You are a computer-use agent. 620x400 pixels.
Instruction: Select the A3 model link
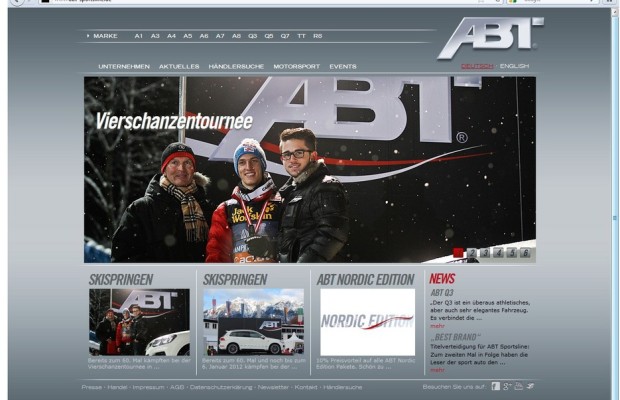pyautogui.click(x=155, y=36)
